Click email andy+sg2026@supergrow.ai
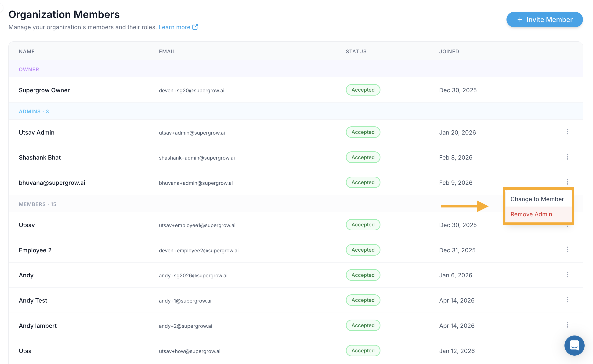The width and height of the screenshot is (593, 364). click(193, 275)
